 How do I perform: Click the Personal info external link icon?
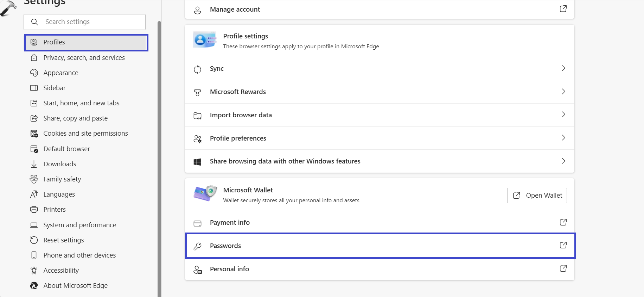click(563, 268)
